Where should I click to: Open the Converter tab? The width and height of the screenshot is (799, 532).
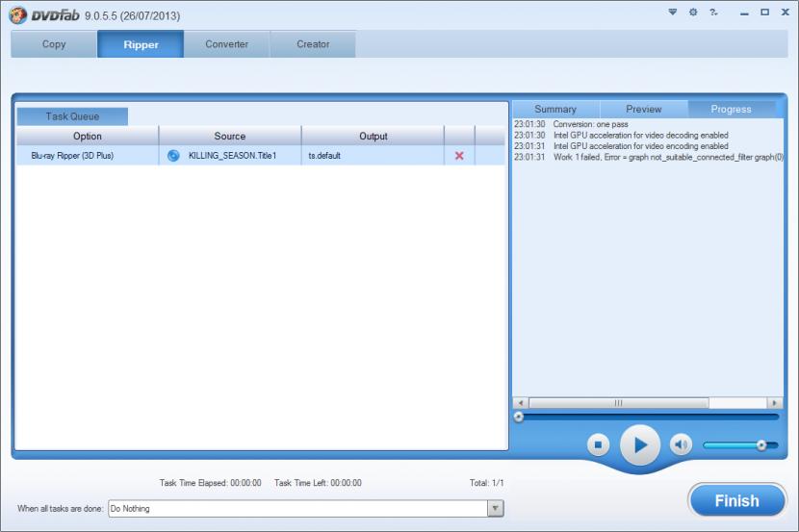227,44
